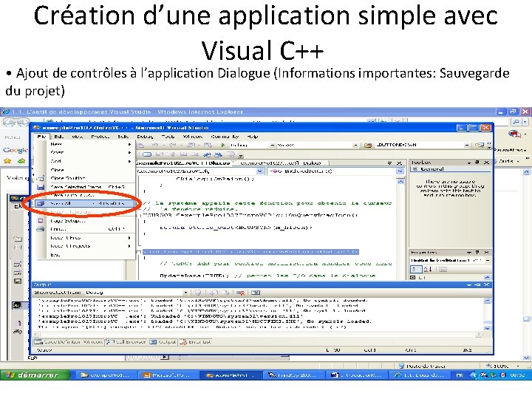The width and height of the screenshot is (532, 399).
Task: Click Output horizontal scrollbar right arrow
Action: pos(479,335)
